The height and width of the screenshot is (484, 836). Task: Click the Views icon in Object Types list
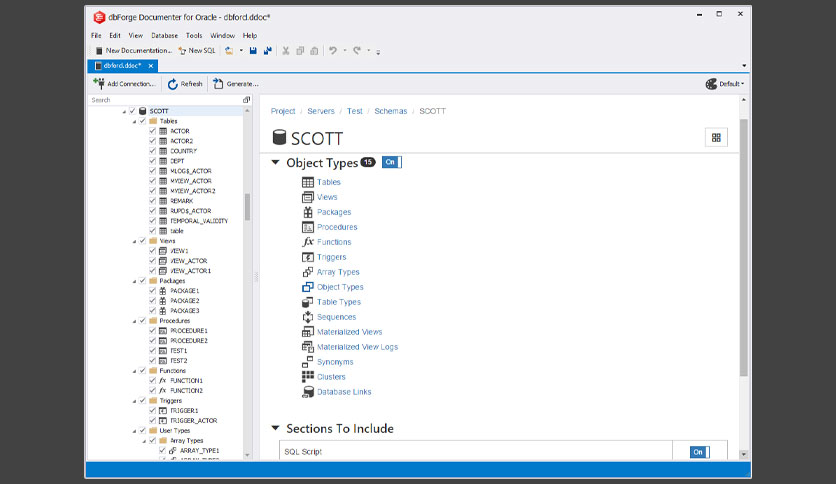(308, 197)
